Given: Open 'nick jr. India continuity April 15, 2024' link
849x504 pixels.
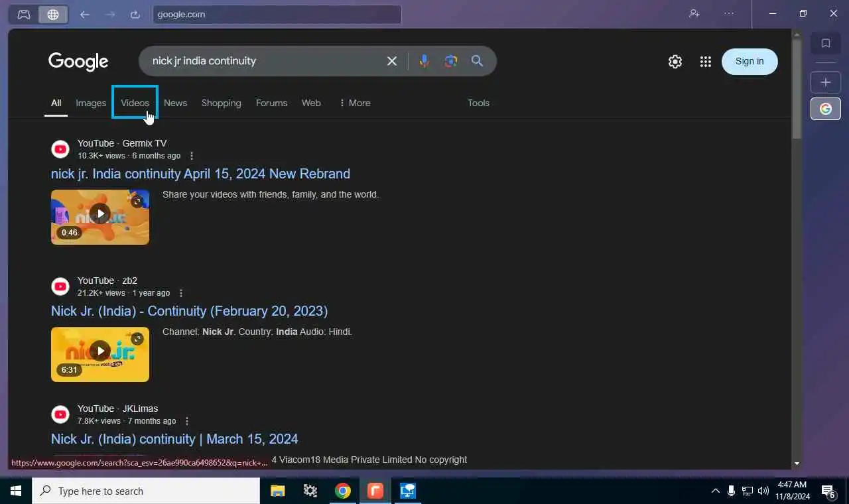Looking at the screenshot, I should (200, 174).
